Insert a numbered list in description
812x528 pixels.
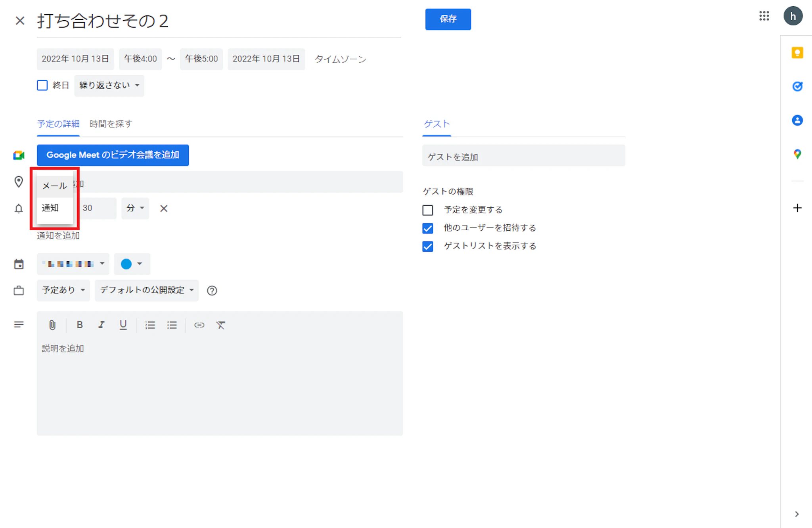150,325
